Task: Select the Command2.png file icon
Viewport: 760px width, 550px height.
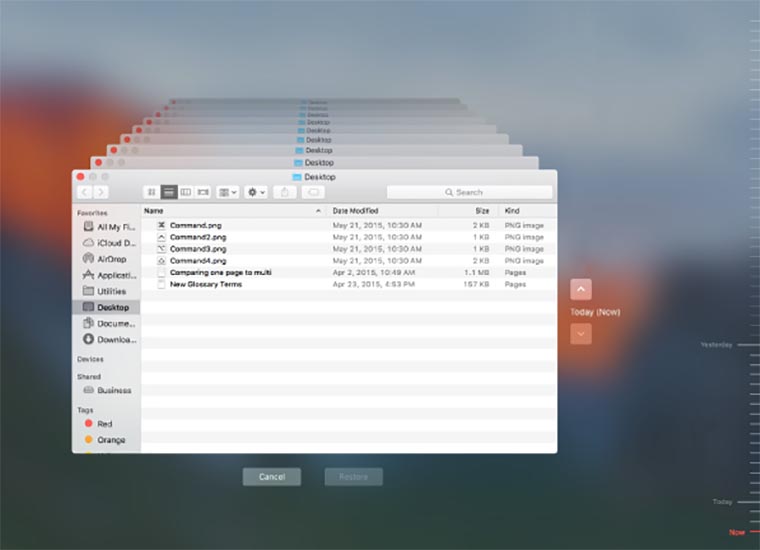Action: pos(161,237)
